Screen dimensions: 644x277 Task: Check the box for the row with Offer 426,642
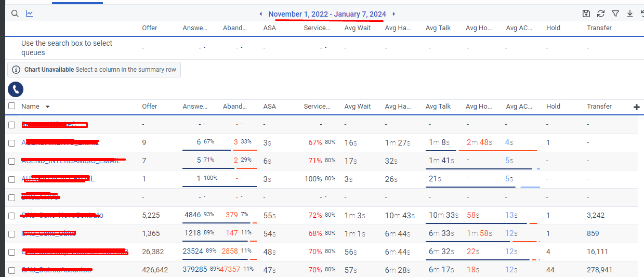point(11,270)
